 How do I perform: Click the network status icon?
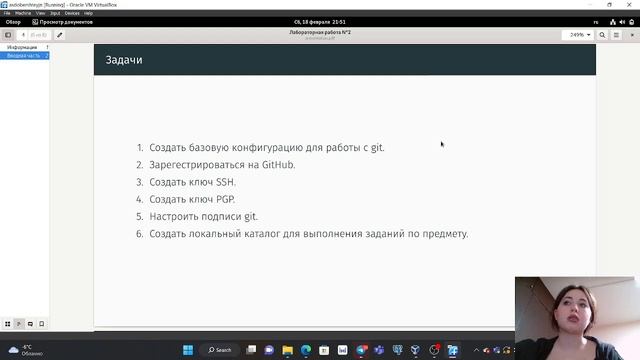click(x=613, y=22)
